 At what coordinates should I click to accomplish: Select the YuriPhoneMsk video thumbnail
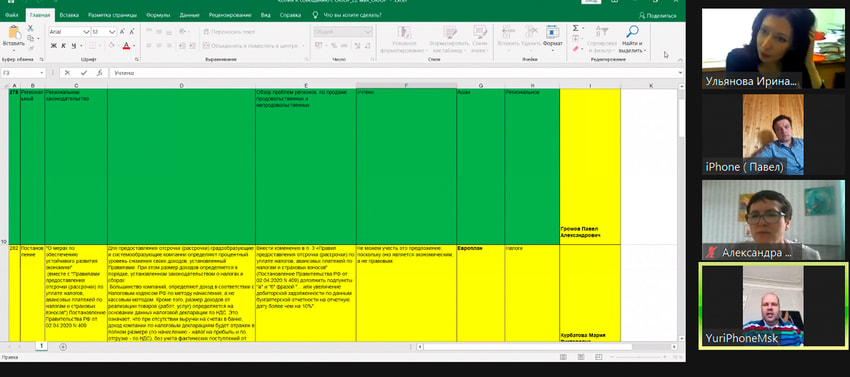click(773, 305)
